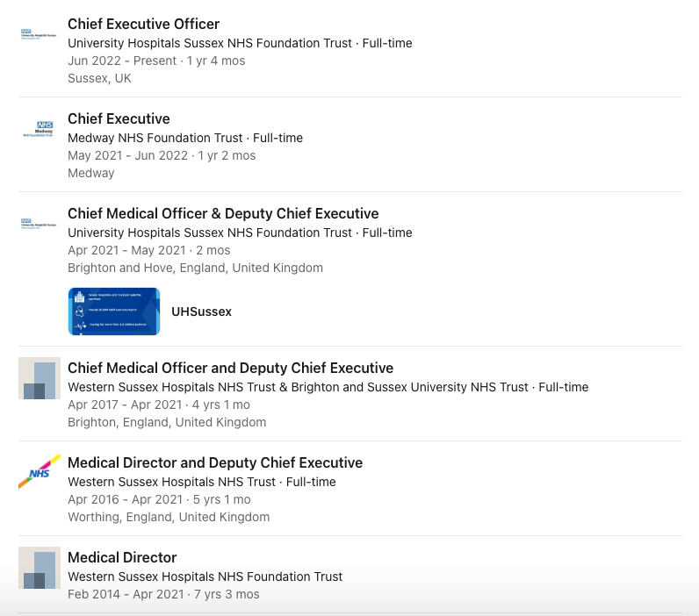The width and height of the screenshot is (699, 616).
Task: Click the placeholder company logo beside Medical Director
Action: point(39,568)
